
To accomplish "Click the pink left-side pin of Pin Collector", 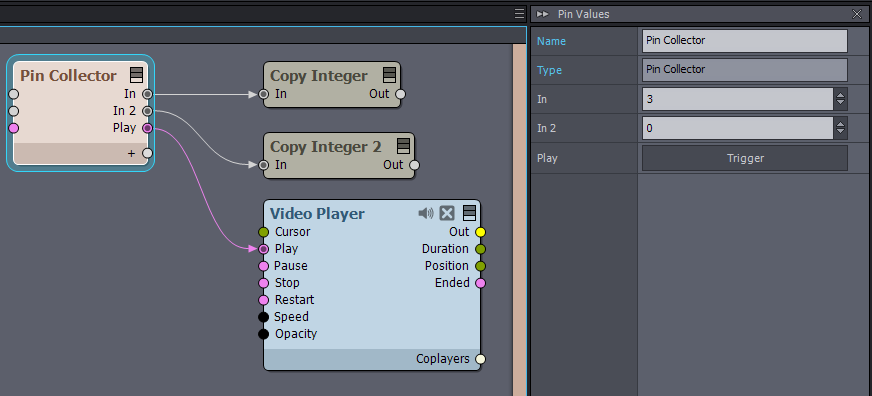I will tap(14, 128).
